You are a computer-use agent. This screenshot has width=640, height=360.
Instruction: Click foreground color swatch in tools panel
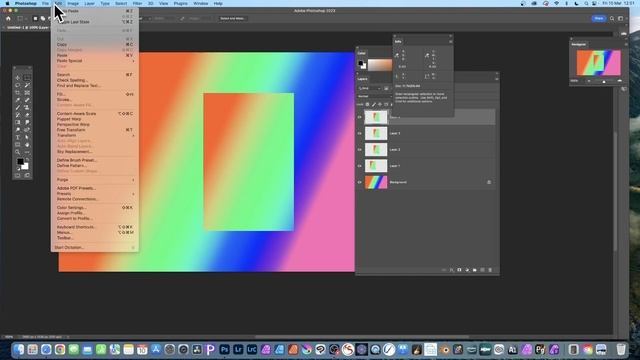click(x=20, y=162)
